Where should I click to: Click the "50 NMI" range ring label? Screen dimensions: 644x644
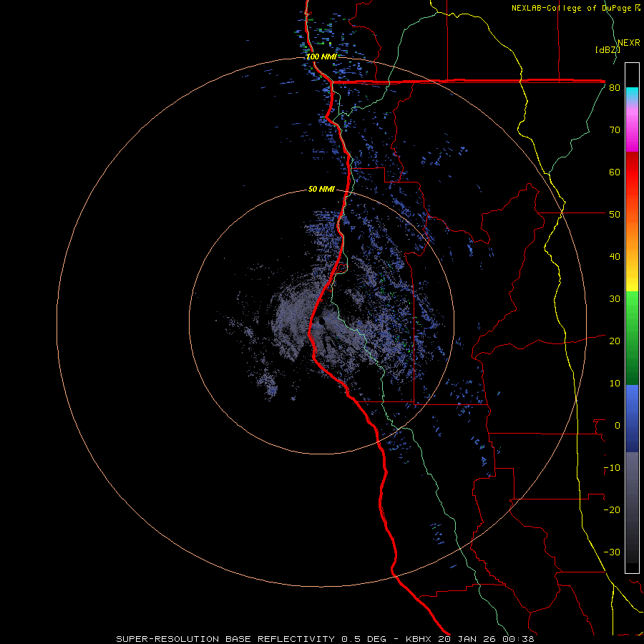(321, 189)
